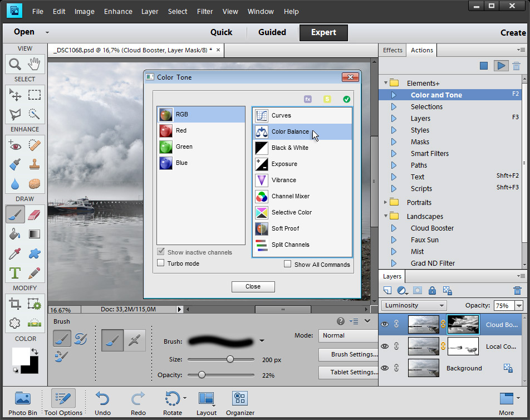
Task: Open the Luminosity blend mode dropdown
Action: [x=414, y=305]
